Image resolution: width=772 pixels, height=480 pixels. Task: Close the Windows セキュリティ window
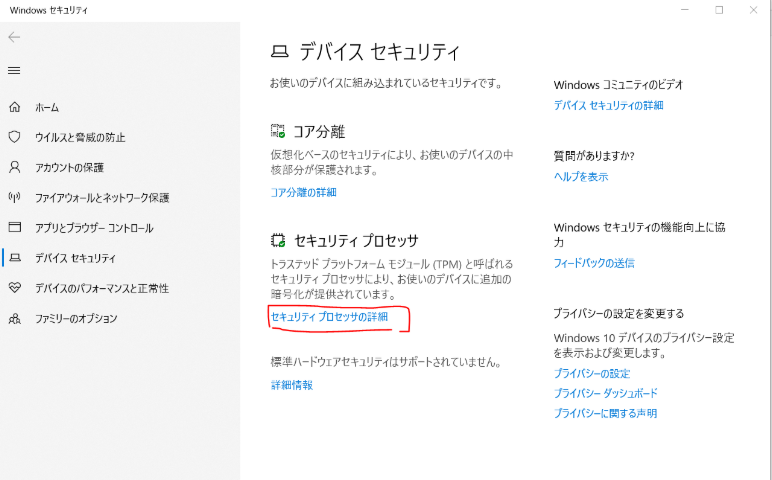[753, 10]
